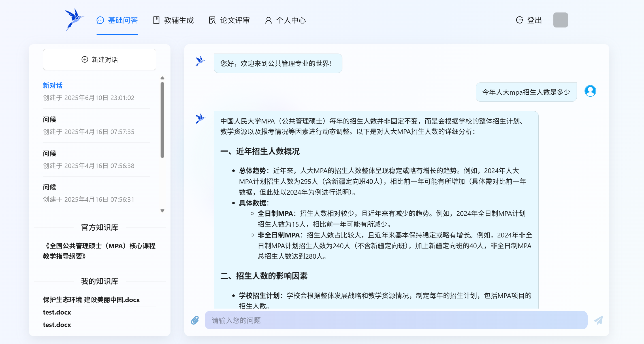Open 保护生态环境 建设美丽中国.docx file

point(91,300)
